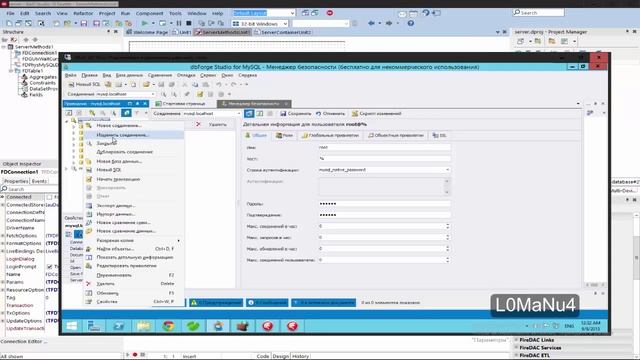640x360 pixels.
Task: Open the SSL tab in user details
Action: [440, 136]
